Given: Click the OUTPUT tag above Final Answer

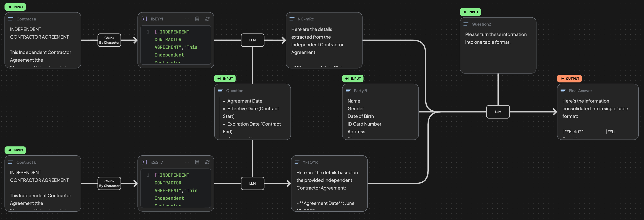Looking at the screenshot, I should tap(570, 79).
